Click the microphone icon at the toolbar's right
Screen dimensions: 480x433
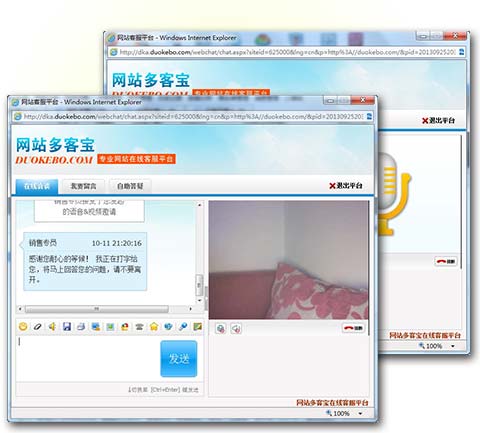(183, 326)
